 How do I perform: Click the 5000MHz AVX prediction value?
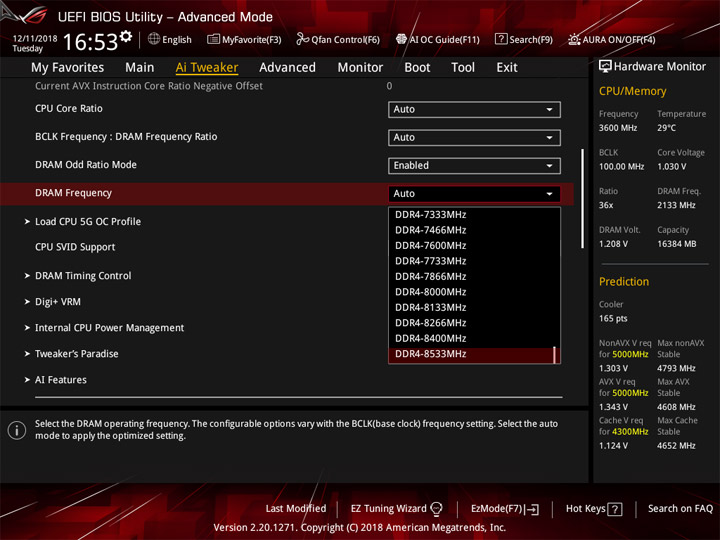pos(630,393)
